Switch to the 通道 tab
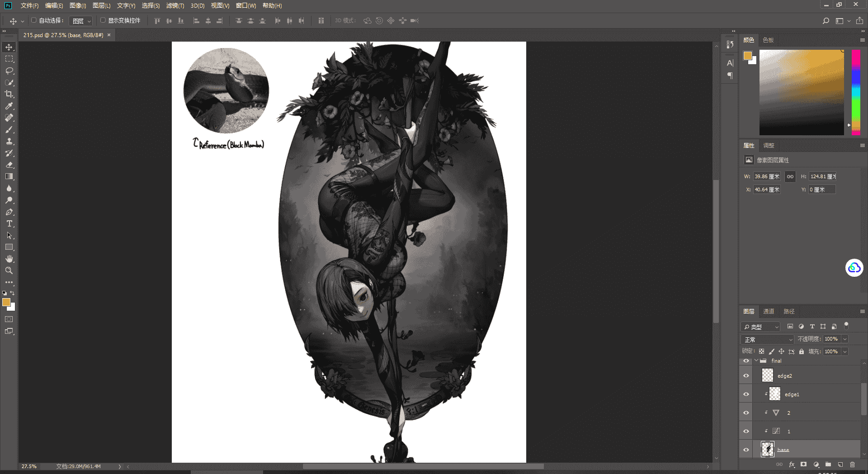868x474 pixels. tap(769, 311)
